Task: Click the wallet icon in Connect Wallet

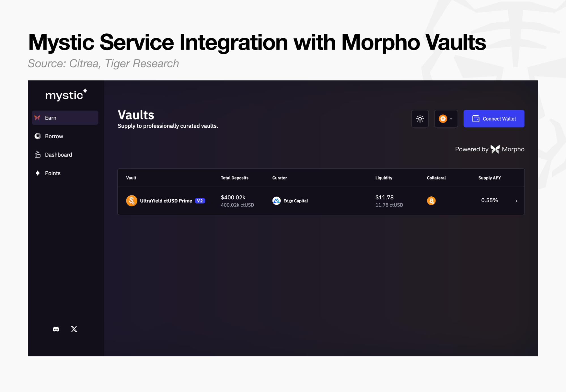Action: 476,119
